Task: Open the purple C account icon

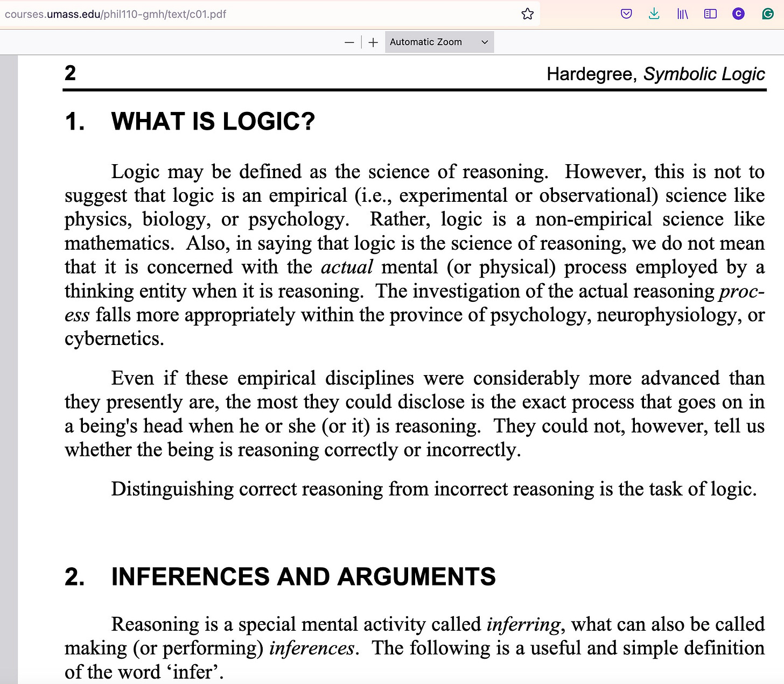Action: 738,14
